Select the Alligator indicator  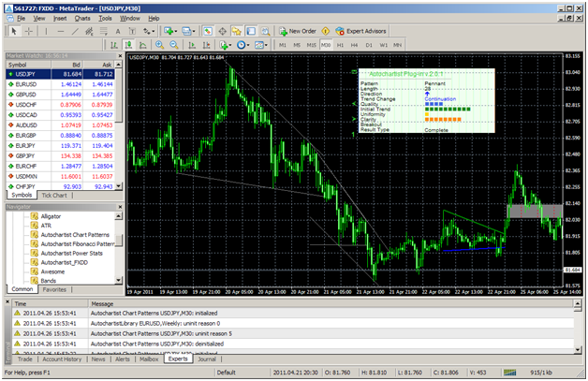[51, 216]
